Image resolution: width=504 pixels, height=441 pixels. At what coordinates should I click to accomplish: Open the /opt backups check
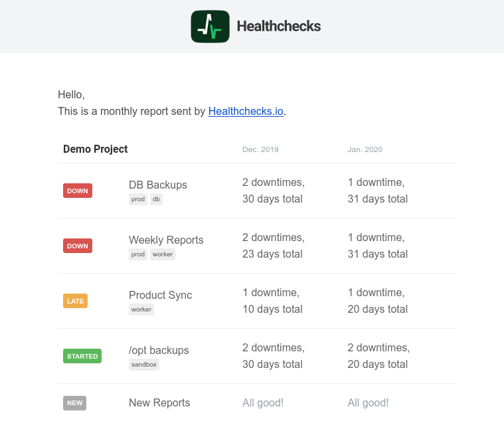159,350
